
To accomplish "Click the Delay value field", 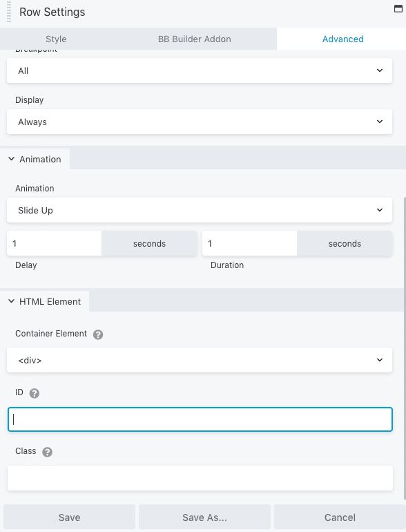I will pyautogui.click(x=55, y=244).
